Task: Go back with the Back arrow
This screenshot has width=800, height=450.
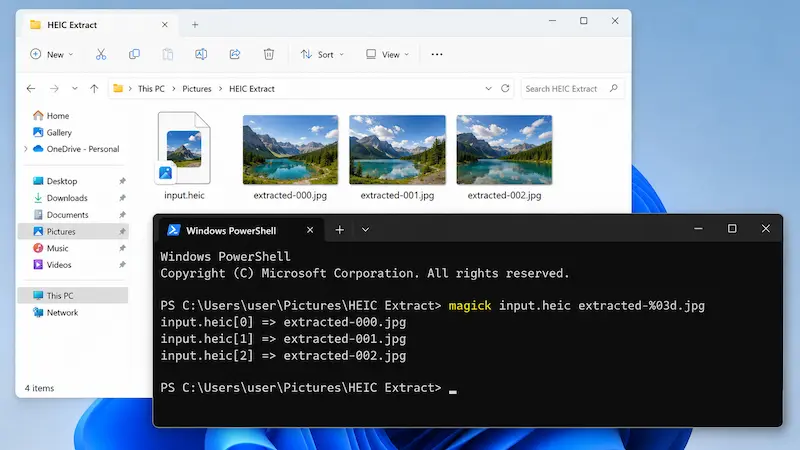Action: (x=31, y=88)
